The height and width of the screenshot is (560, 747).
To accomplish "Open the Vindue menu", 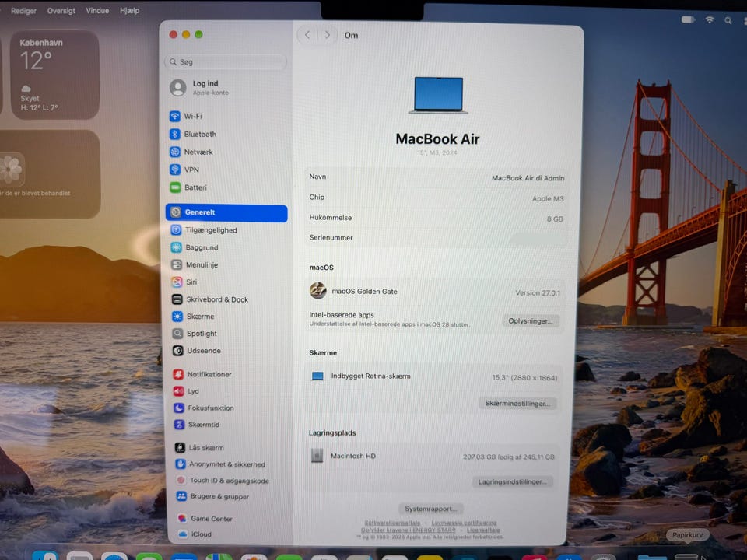I will [97, 10].
